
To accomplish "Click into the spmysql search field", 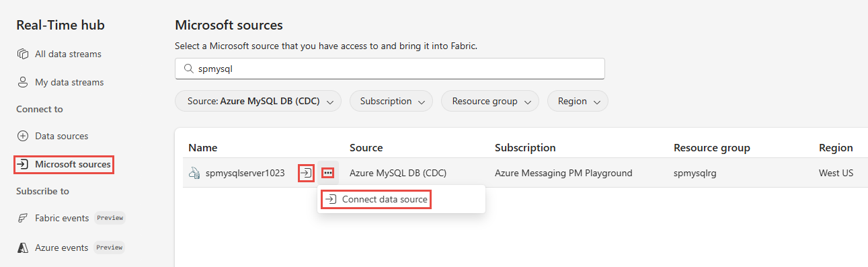I will (x=390, y=69).
